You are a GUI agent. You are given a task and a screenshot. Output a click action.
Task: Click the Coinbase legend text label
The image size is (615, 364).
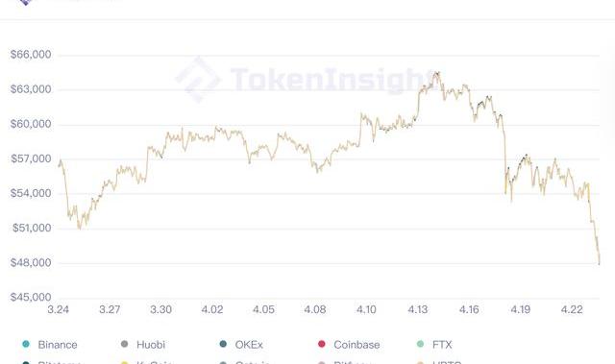point(357,345)
